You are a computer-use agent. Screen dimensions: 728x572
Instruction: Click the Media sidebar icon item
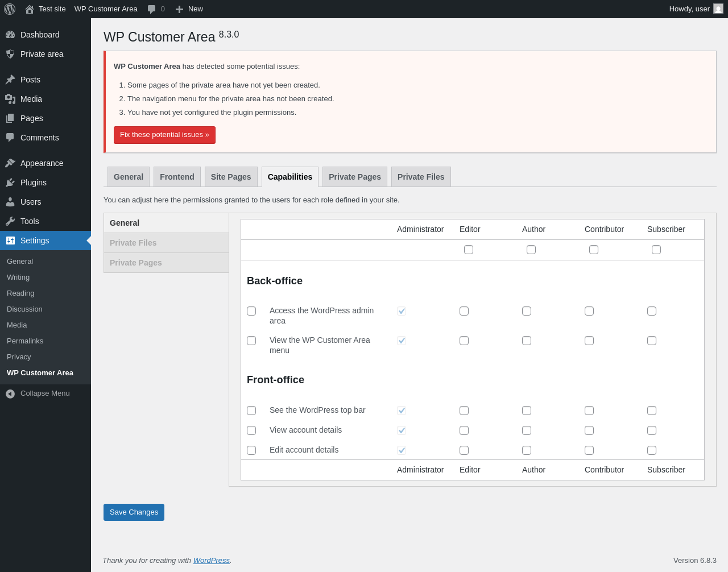pos(10,99)
